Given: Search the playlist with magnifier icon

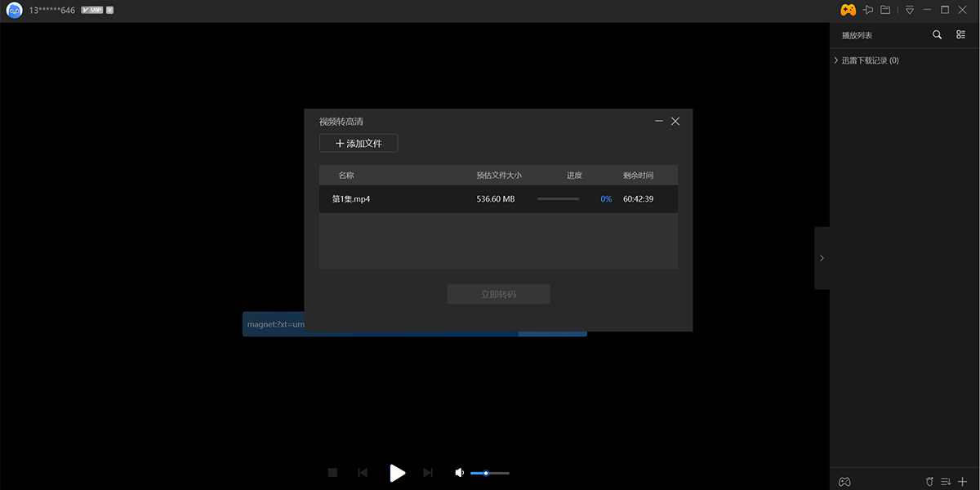Looking at the screenshot, I should [x=938, y=35].
